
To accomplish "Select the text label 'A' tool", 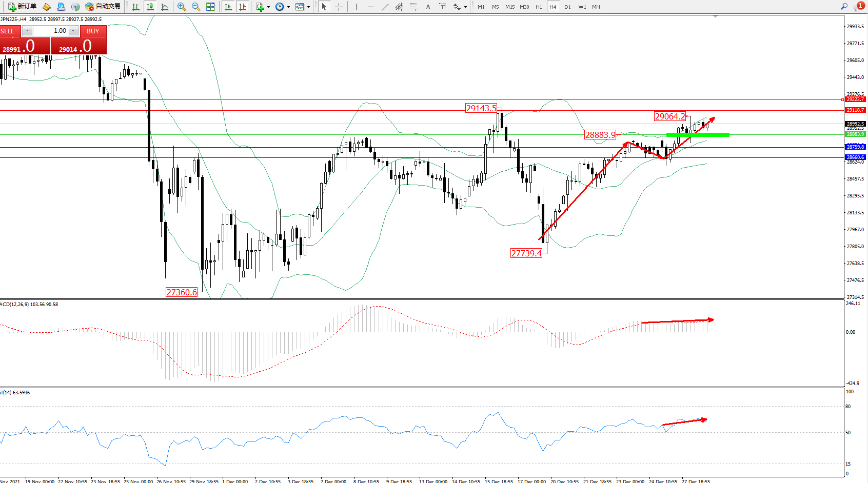I will [428, 7].
